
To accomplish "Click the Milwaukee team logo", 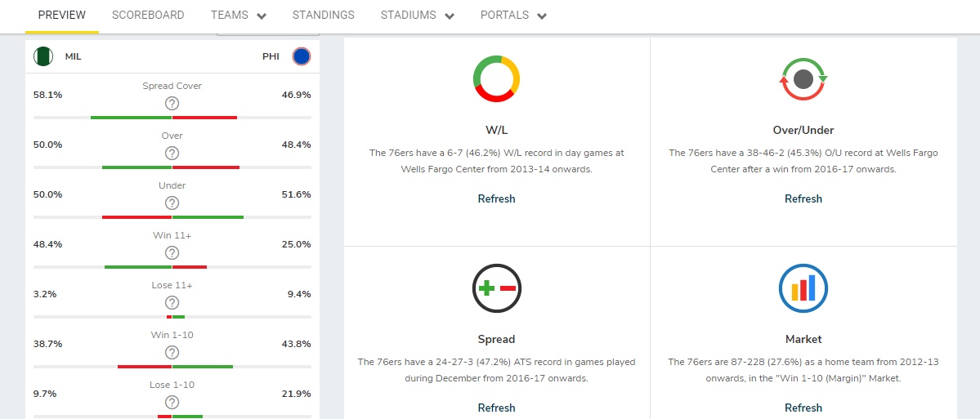I will pos(43,57).
